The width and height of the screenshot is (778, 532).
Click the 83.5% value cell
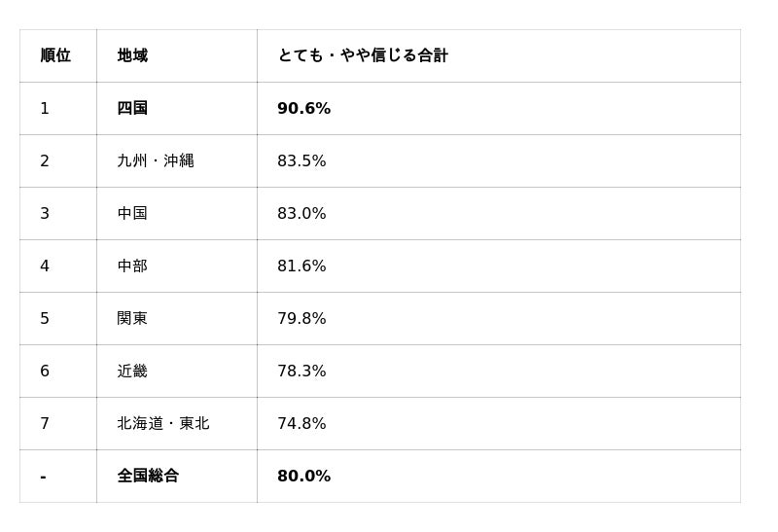pos(301,160)
